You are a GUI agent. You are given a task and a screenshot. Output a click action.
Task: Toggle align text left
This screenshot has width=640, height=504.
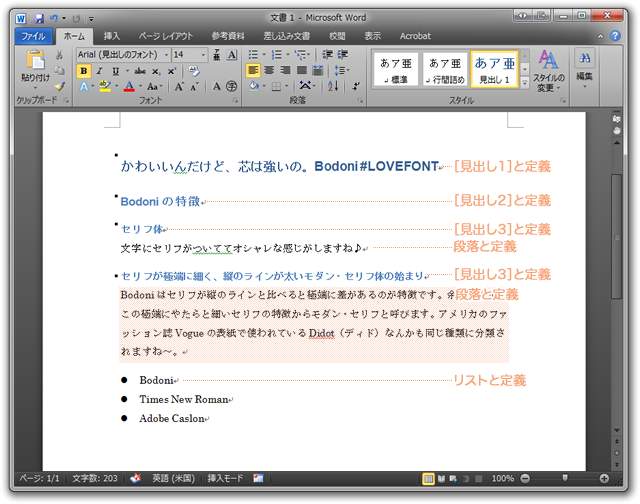[x=253, y=71]
